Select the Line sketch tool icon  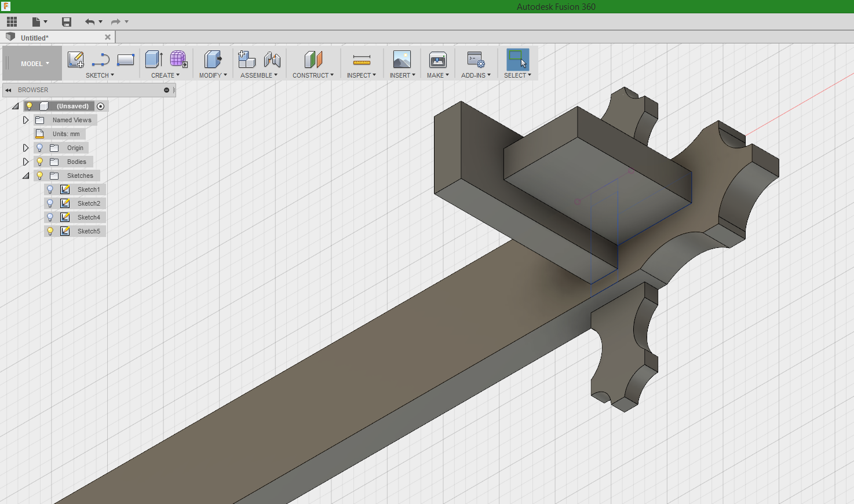(101, 59)
